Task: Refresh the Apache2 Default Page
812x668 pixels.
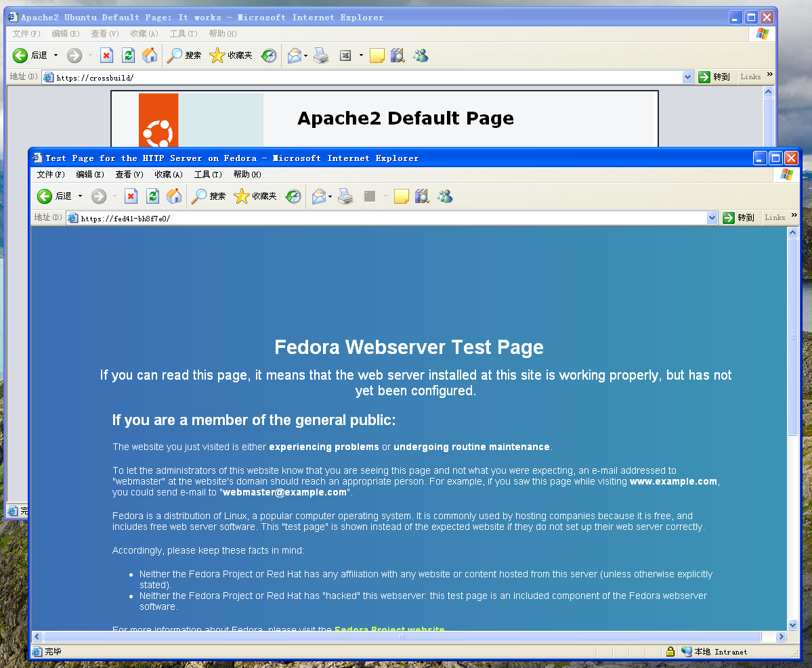Action: pos(129,55)
